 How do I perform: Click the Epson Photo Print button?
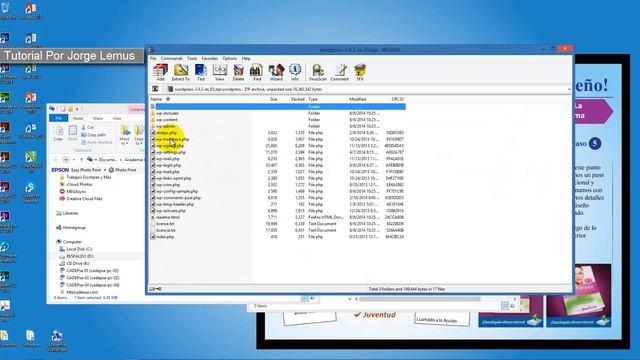122,170
